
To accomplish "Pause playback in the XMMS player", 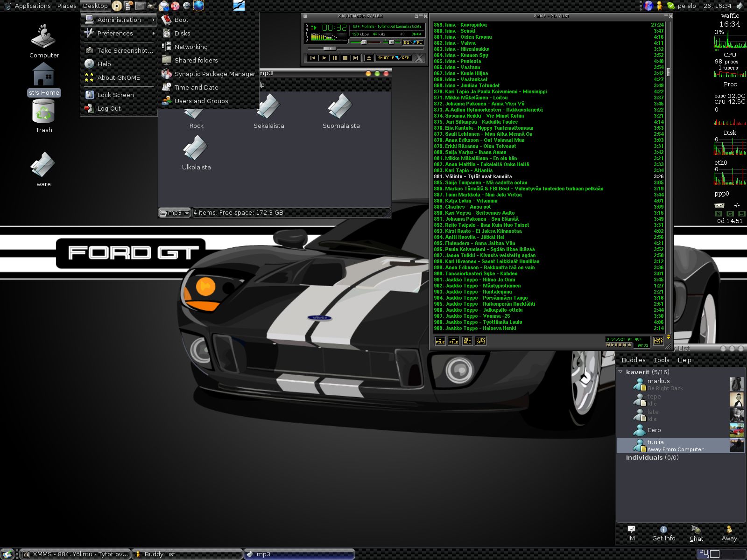I will click(x=335, y=58).
